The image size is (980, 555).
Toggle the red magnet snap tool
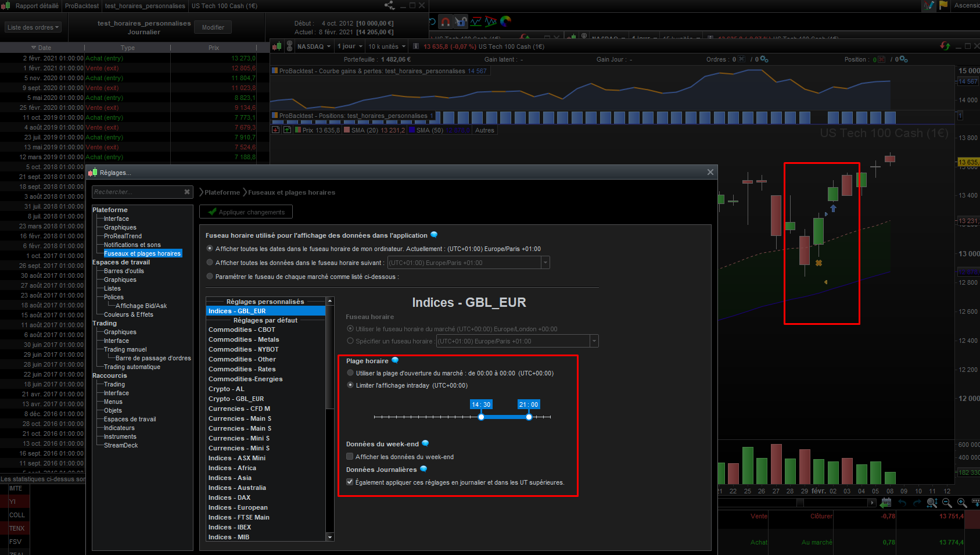pyautogui.click(x=445, y=22)
